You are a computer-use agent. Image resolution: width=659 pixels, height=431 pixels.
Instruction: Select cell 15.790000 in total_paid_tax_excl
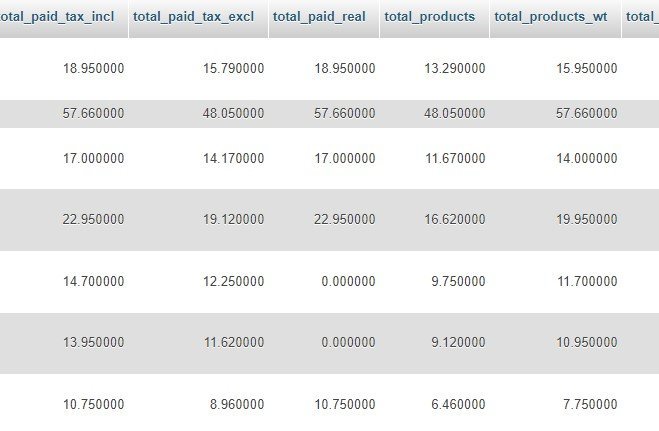click(233, 68)
